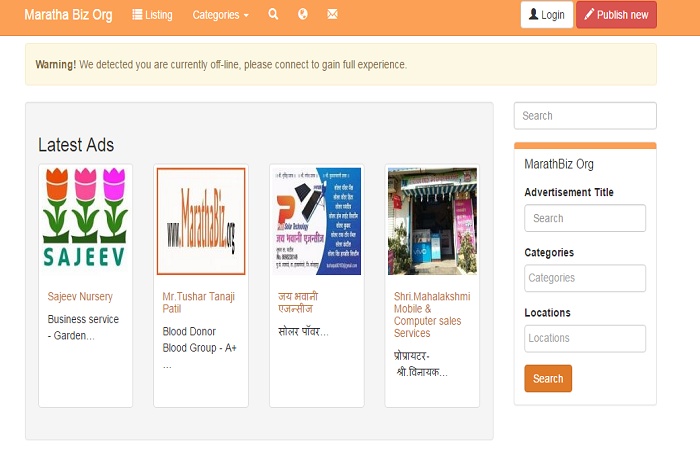Open the globe map icon in navbar

[303, 15]
